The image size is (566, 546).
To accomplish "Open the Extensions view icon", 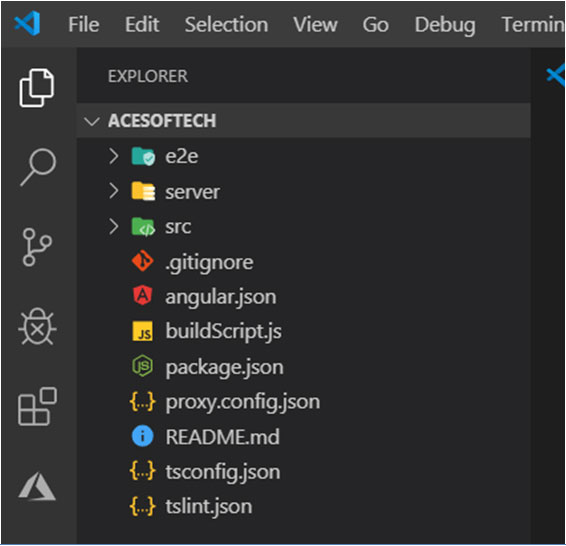I will pos(38,406).
